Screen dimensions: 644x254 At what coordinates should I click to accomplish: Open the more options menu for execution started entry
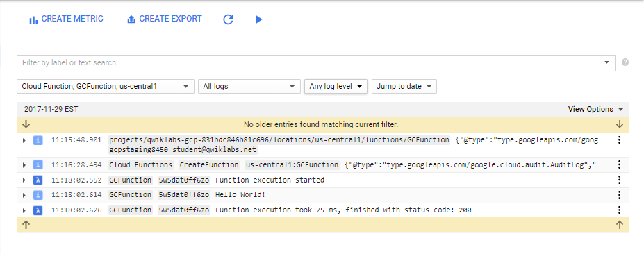(x=620, y=180)
